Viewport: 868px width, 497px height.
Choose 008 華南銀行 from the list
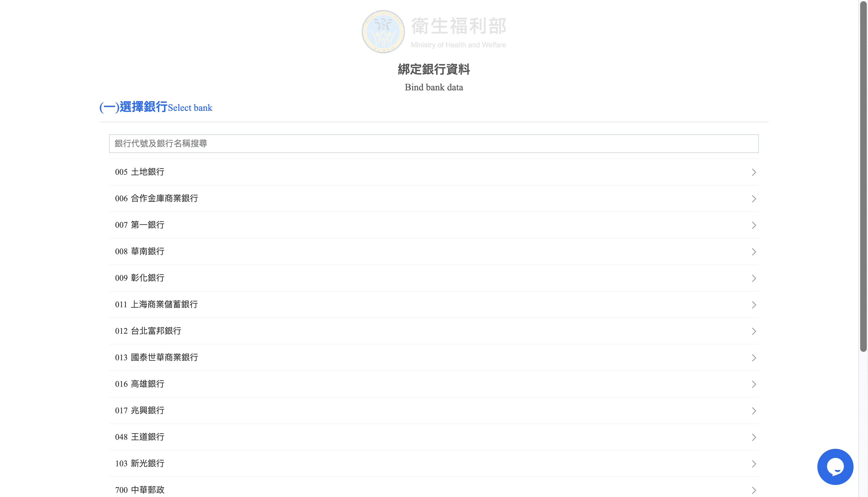[434, 252]
